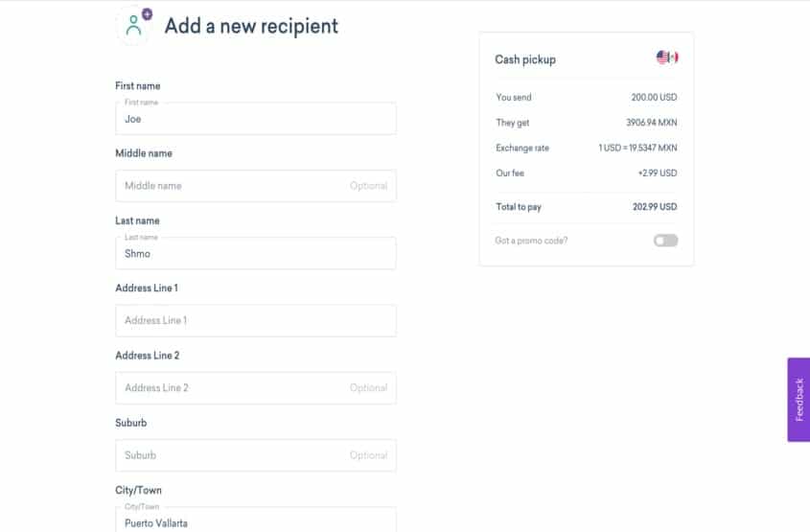Click the USA and Mexico flags icon
This screenshot has width=810, height=532.
(x=667, y=58)
